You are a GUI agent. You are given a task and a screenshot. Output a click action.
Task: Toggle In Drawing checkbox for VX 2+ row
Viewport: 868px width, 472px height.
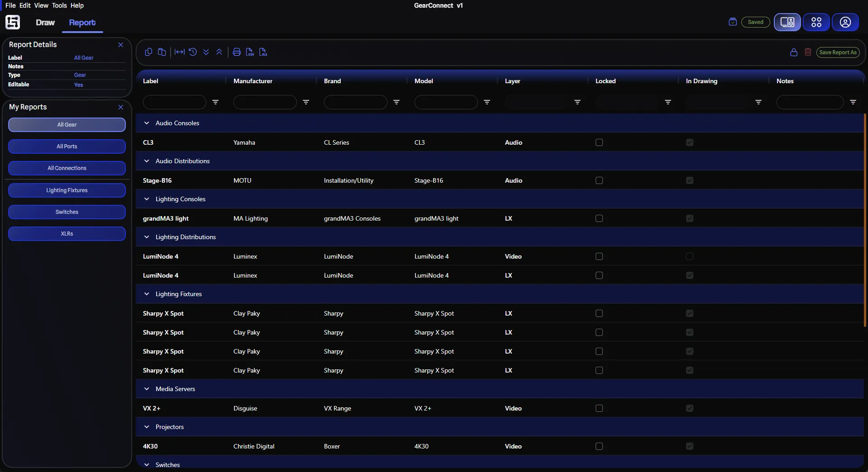coord(690,408)
